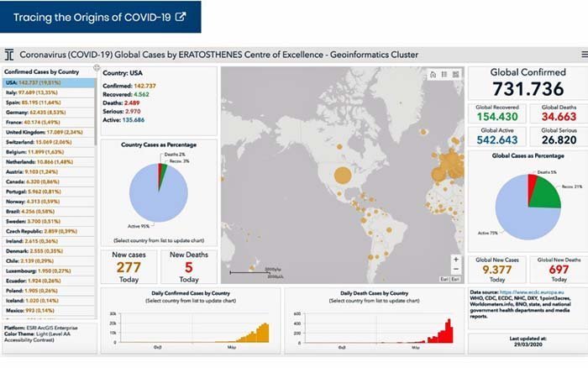Screen dimensions: 588x368
Task: Click the USA Confirmed 142.737 value
Action: coord(144,86)
